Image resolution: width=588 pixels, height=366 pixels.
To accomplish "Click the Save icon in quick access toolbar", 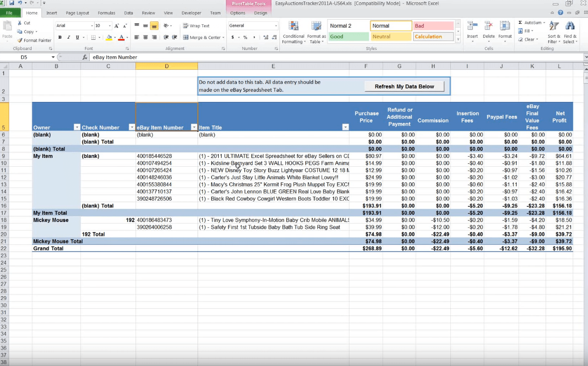I will (x=12, y=3).
